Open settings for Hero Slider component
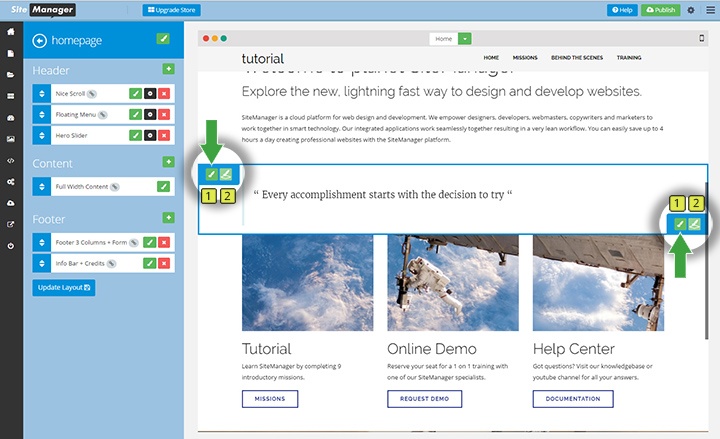The height and width of the screenshot is (439, 720). click(x=150, y=135)
